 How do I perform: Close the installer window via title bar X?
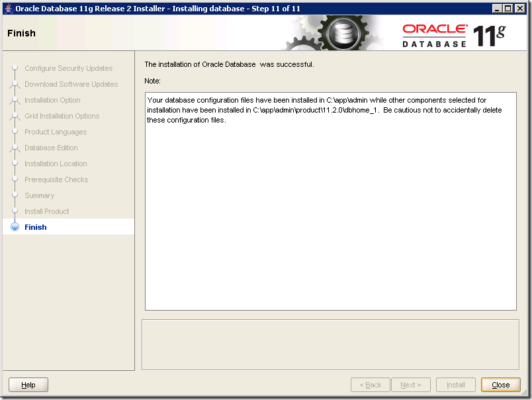[520, 9]
